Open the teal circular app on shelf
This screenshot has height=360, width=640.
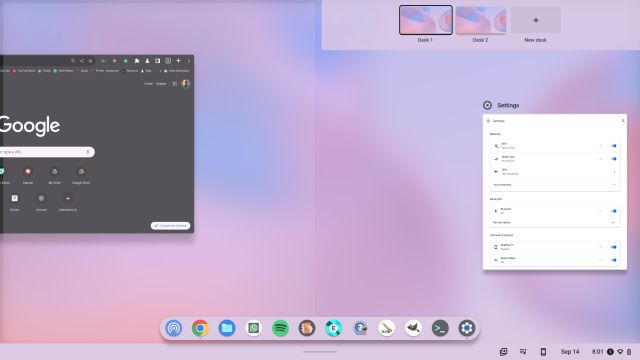click(x=333, y=328)
